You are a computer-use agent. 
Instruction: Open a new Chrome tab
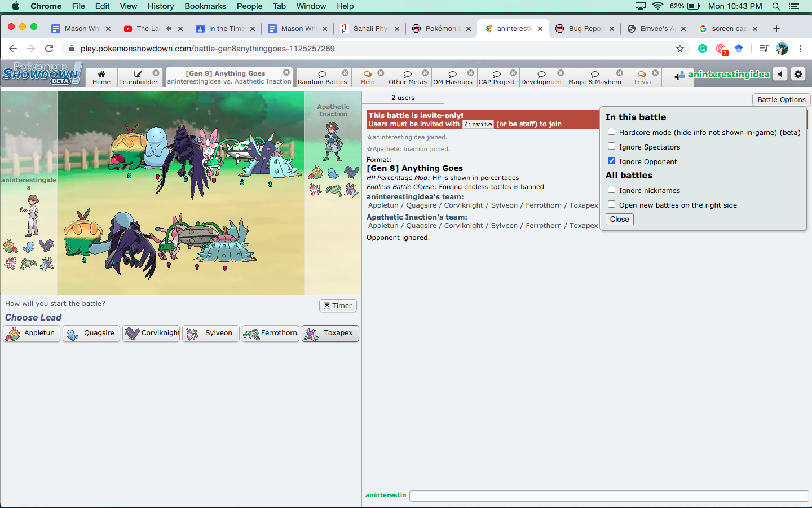(776, 29)
